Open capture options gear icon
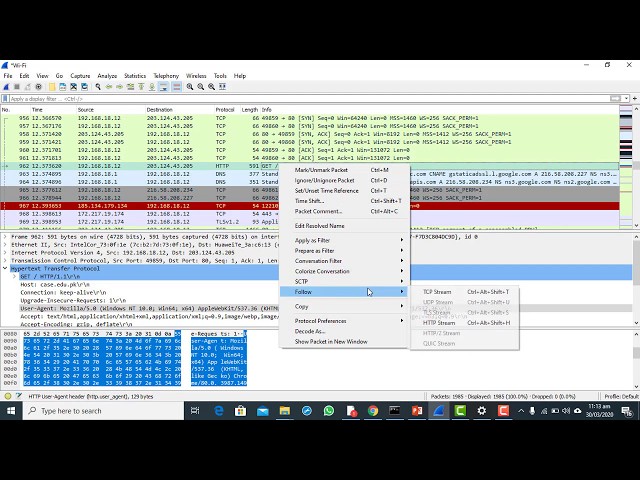The height and width of the screenshot is (480, 640). tap(38, 87)
